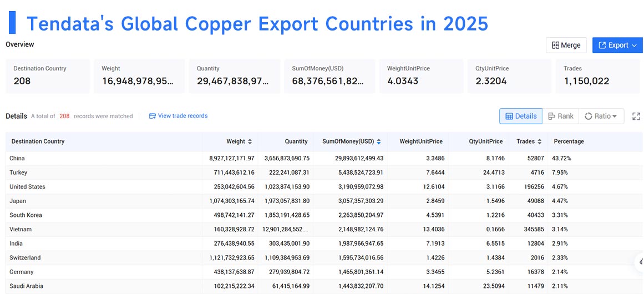Click the Merge button

point(566,45)
